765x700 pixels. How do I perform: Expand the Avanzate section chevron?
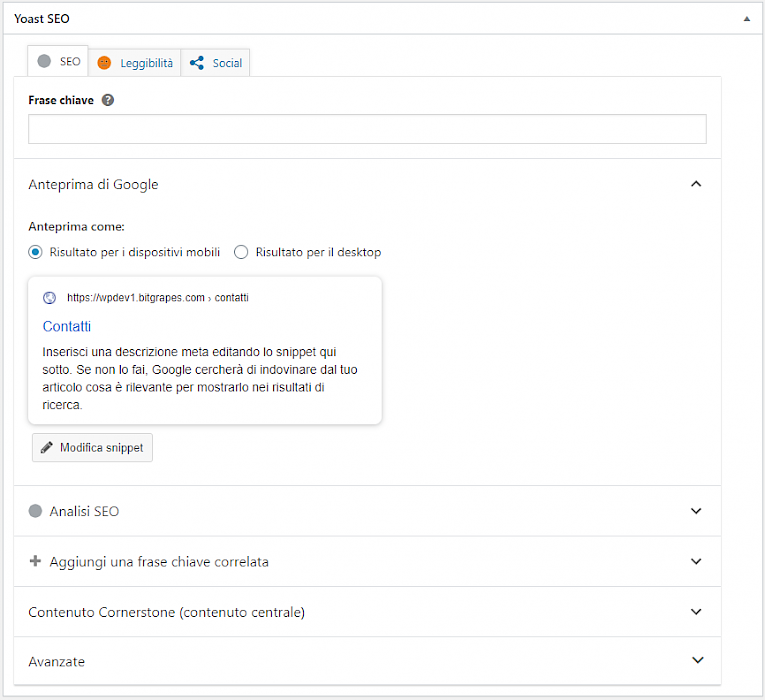point(697,661)
